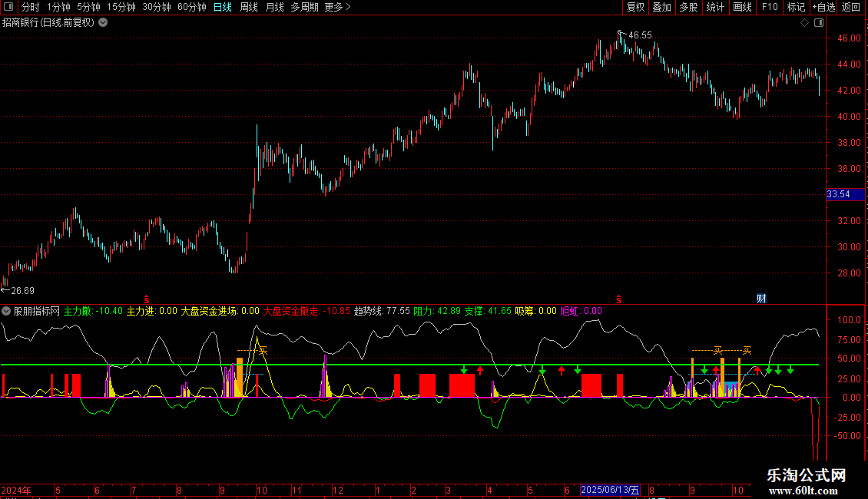This screenshot has height=499, width=868.
Task: Select the 60分钟 period tab
Action: pos(191,7)
